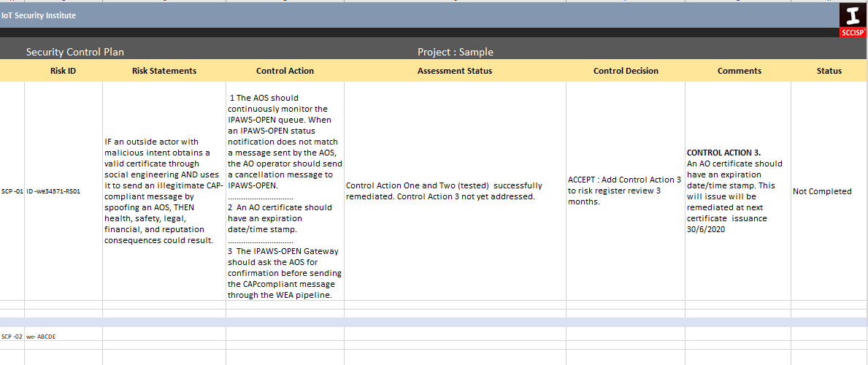The width and height of the screenshot is (868, 365).
Task: Click the Comments column header
Action: point(739,71)
